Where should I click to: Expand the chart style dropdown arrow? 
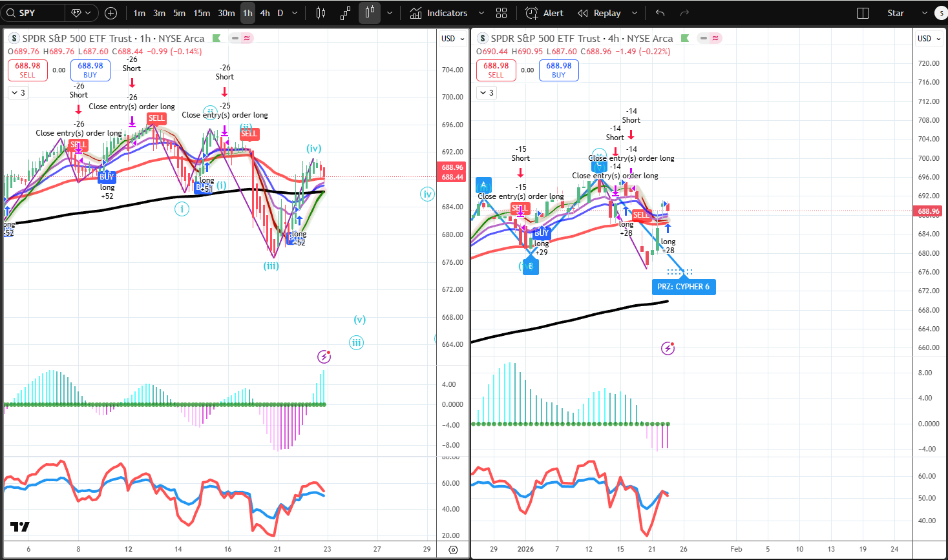390,13
